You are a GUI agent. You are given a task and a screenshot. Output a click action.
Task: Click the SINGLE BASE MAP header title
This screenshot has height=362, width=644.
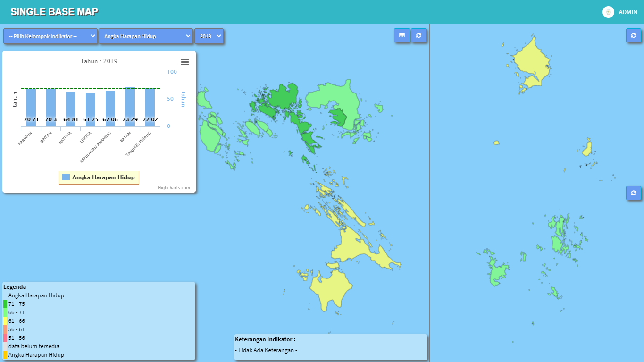[54, 12]
